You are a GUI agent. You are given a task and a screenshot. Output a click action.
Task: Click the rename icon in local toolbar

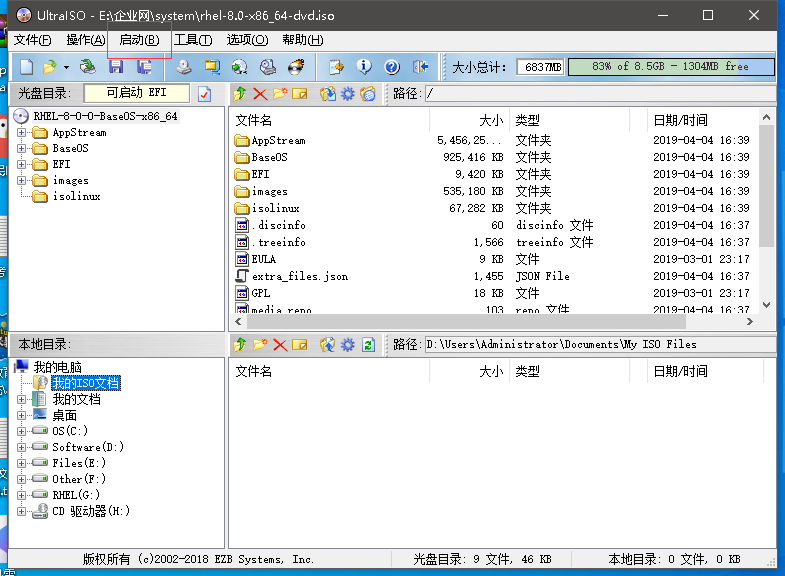tap(299, 345)
